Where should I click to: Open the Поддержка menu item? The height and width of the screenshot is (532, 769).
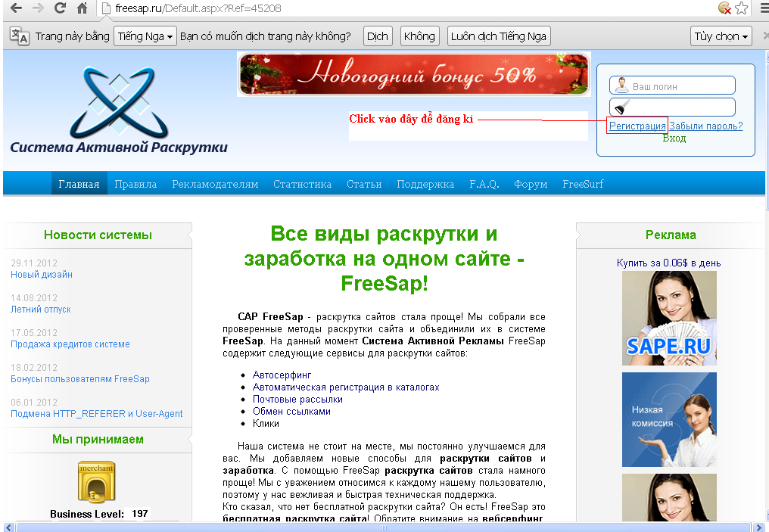coord(425,184)
